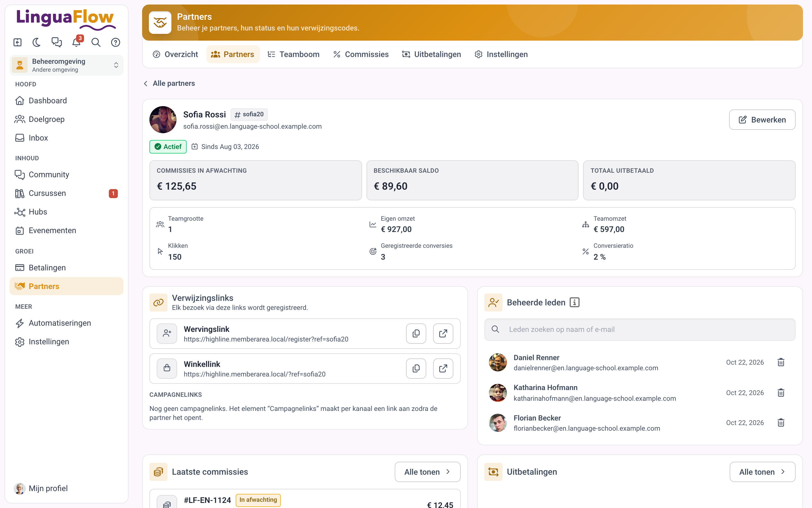The image size is (812, 508).
Task: Open Cursussen in the sidebar
Action: (67, 193)
